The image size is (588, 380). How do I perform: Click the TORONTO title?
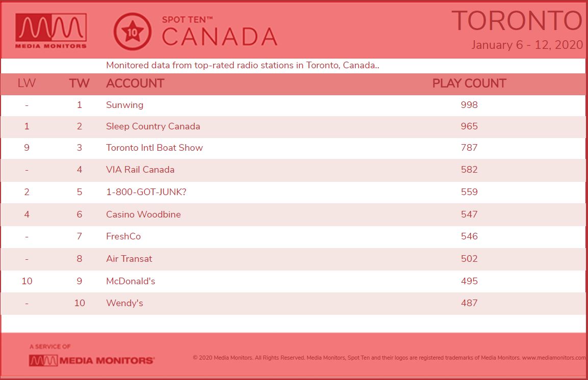pyautogui.click(x=518, y=21)
